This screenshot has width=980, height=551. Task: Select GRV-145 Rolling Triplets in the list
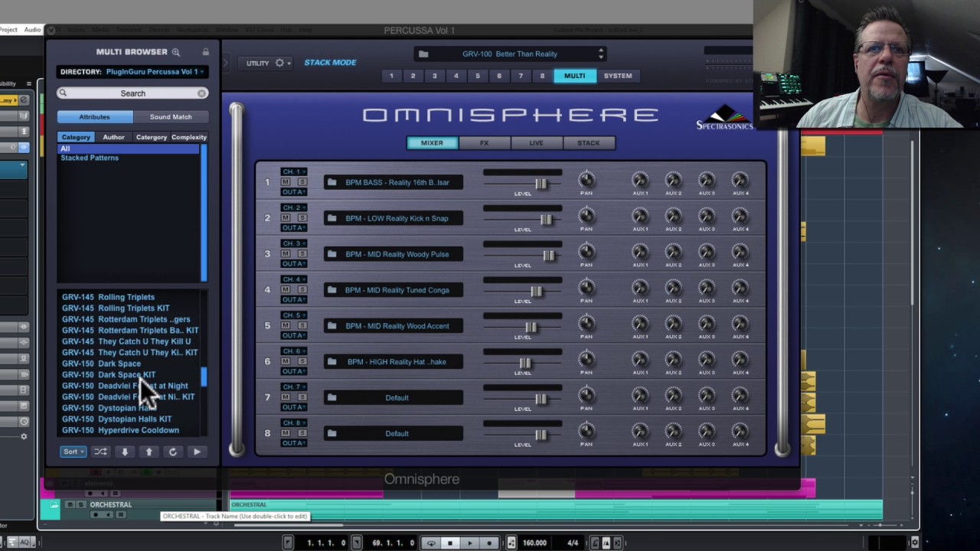click(108, 297)
